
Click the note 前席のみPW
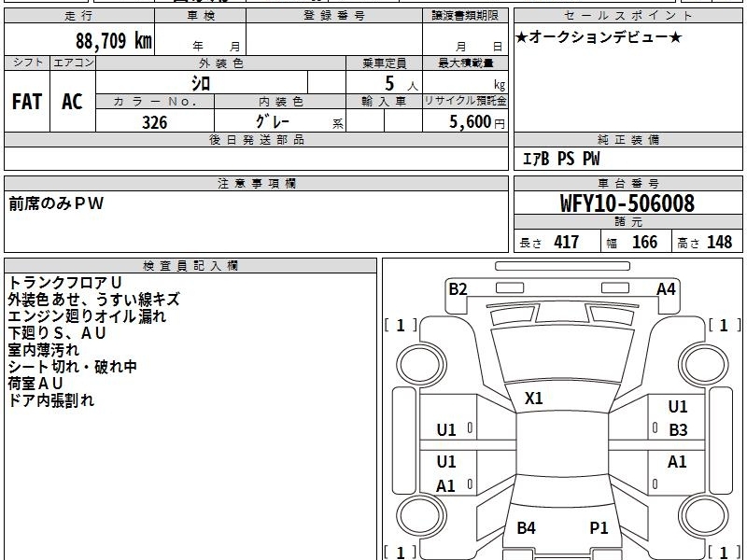56,203
